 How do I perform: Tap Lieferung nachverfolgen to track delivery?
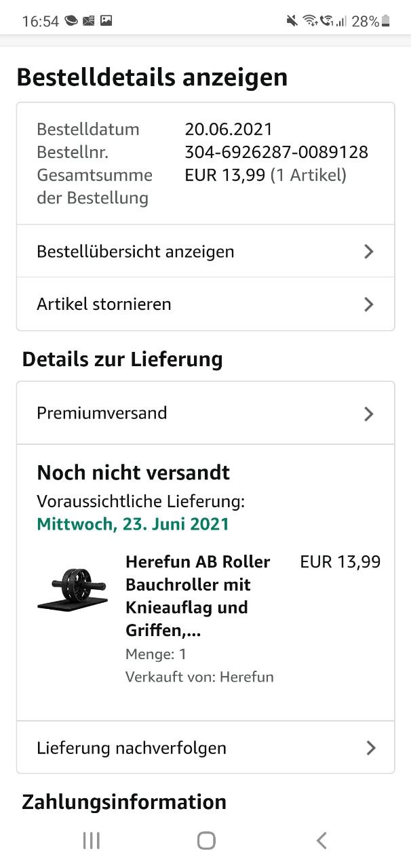click(x=132, y=748)
